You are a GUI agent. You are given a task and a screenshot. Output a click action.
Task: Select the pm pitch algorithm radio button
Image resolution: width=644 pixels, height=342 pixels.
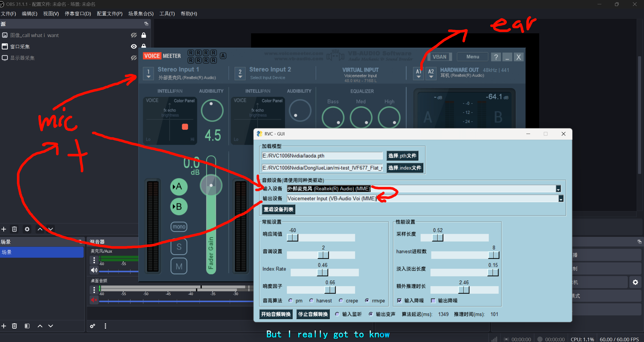tap(290, 300)
